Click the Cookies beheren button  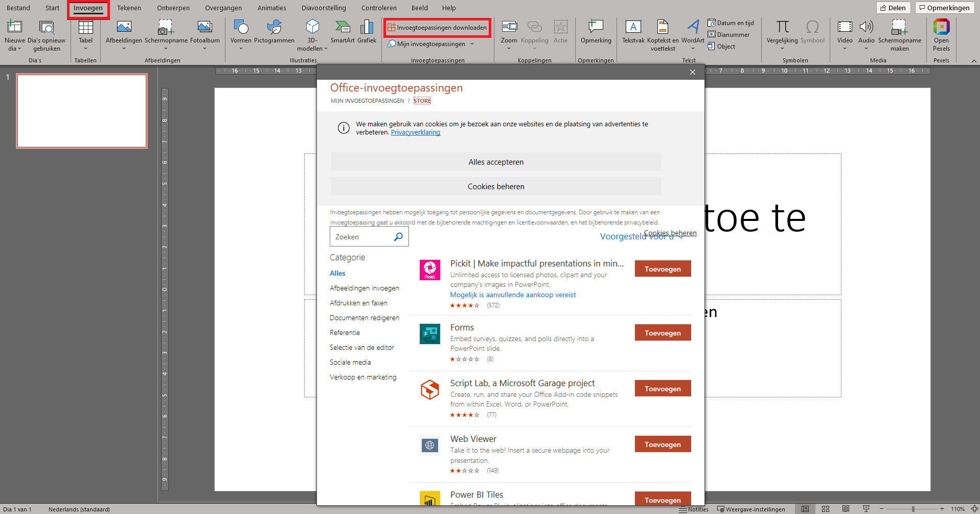point(496,187)
